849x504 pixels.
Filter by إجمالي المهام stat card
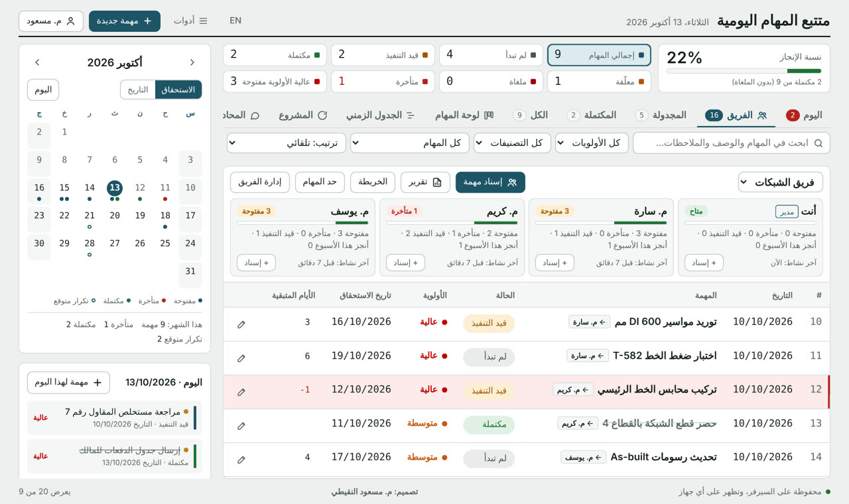coord(599,55)
